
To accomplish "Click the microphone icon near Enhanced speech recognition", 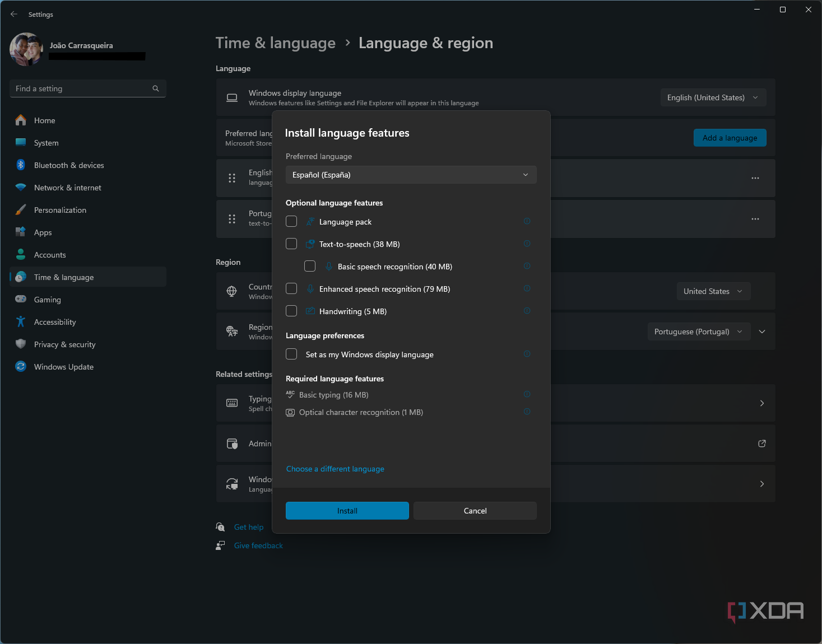I will [x=310, y=288].
